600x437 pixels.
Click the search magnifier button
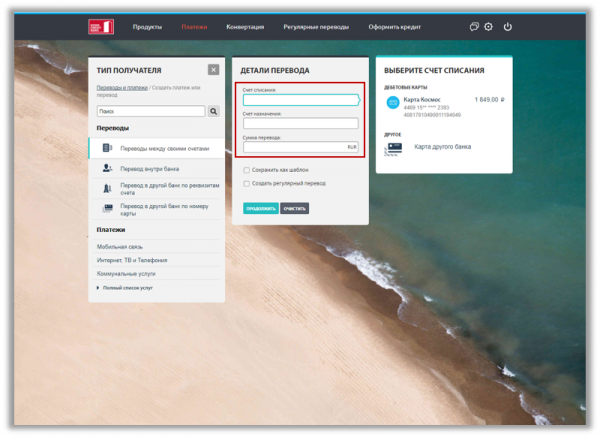pos(214,111)
